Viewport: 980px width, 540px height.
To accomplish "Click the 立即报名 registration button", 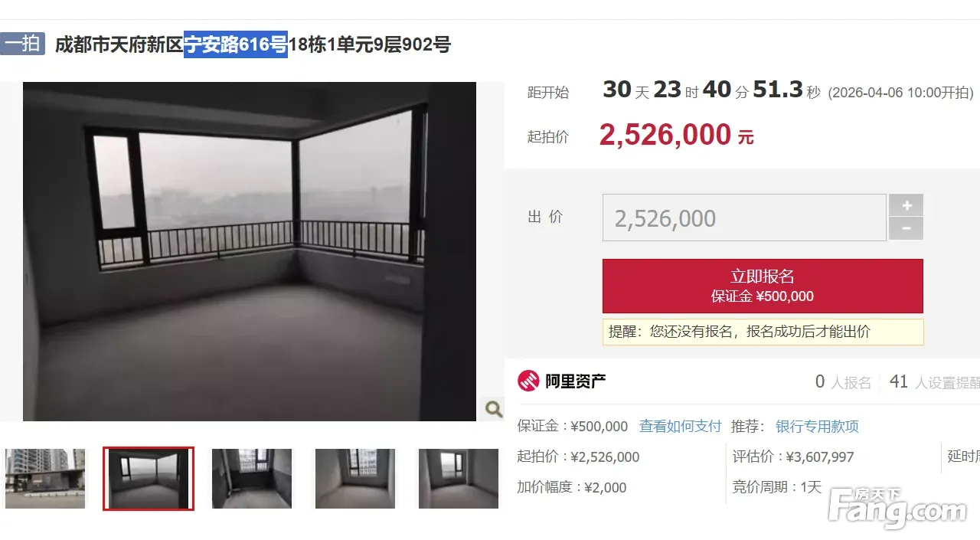I will 763,286.
